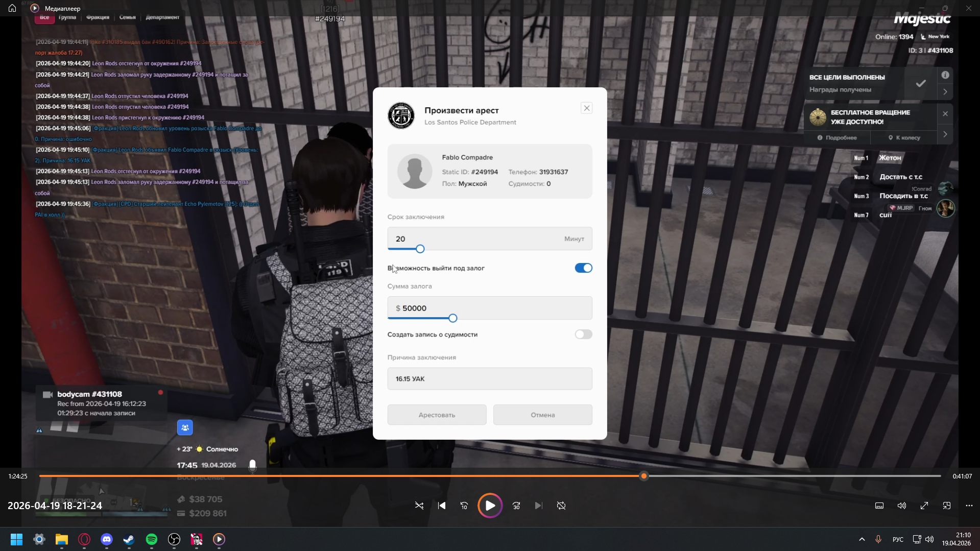Toggle shuffle in the media player

pyautogui.click(x=419, y=506)
